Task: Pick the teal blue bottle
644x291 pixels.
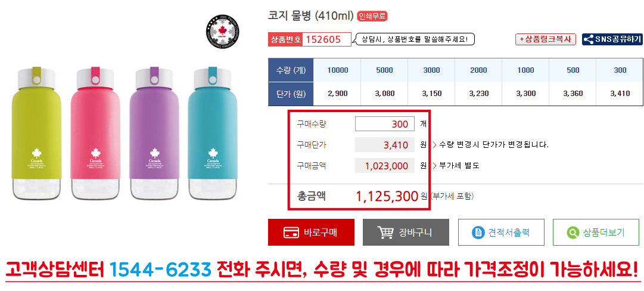Action: (212, 134)
